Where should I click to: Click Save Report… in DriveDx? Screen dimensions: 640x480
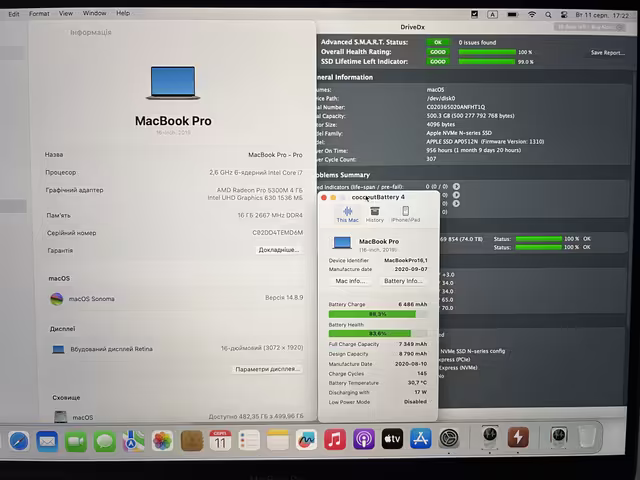coord(607,53)
